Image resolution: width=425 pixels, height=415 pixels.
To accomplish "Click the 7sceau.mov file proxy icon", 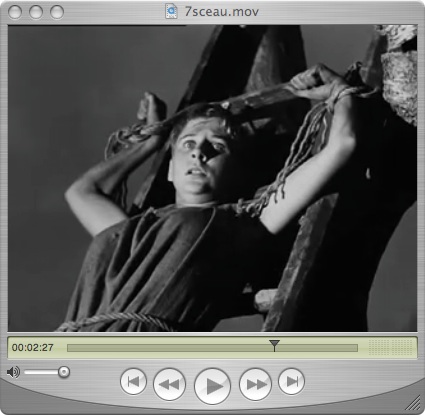I will [x=171, y=11].
